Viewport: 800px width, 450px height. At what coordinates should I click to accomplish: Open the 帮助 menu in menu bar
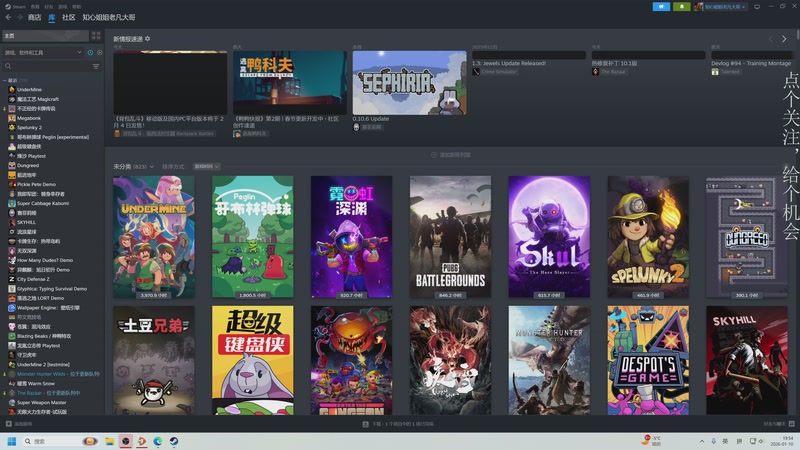point(77,7)
